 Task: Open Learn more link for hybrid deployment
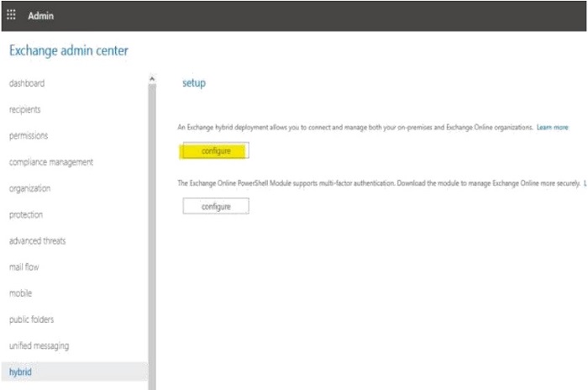pyautogui.click(x=553, y=127)
